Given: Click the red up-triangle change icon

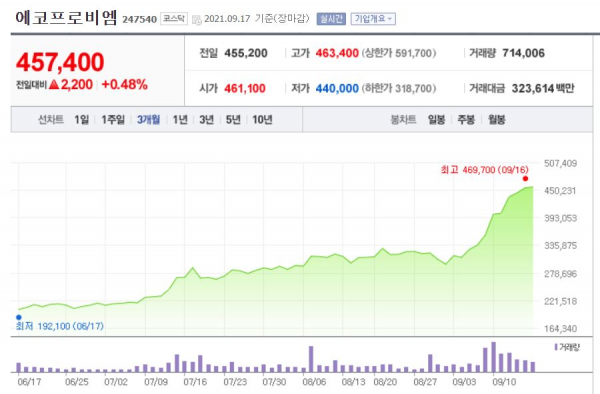Looking at the screenshot, I should (54, 84).
